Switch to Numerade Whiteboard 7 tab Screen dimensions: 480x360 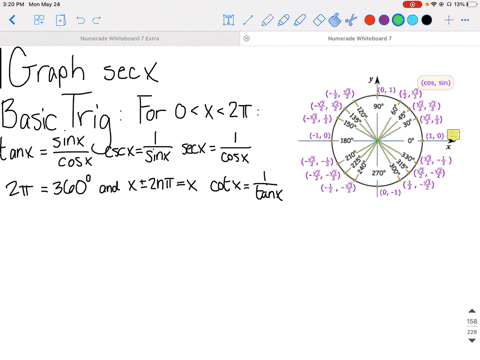point(360,38)
